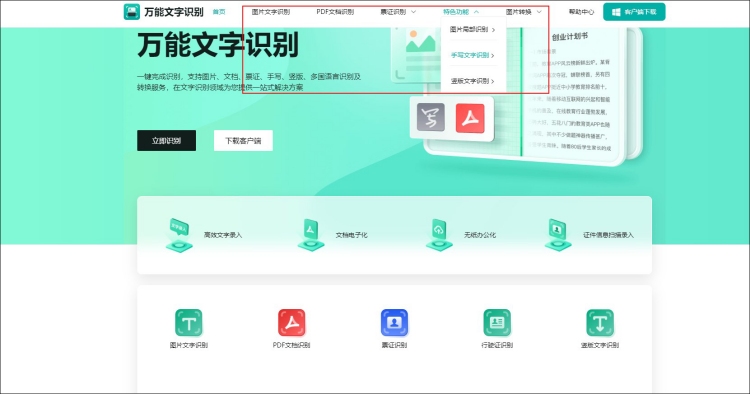Viewport: 750px width, 394px height.
Task: Click the 万能文字识别 logo icon
Action: 132,12
